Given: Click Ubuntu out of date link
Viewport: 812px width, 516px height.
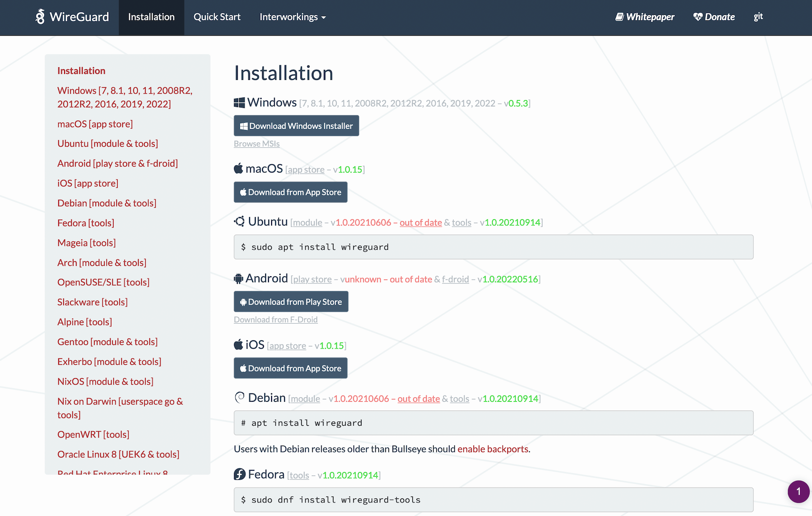Looking at the screenshot, I should click(x=421, y=223).
